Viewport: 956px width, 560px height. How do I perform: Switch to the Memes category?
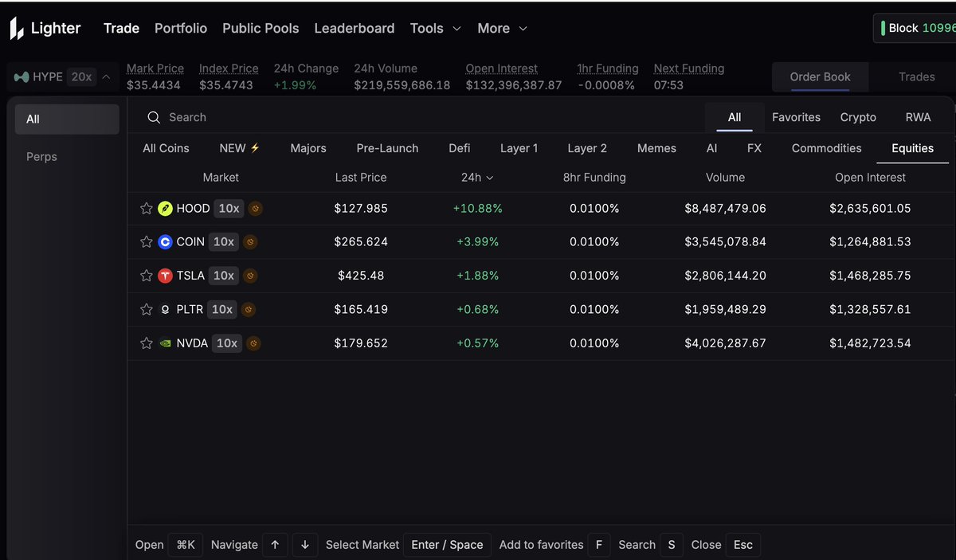tap(656, 148)
